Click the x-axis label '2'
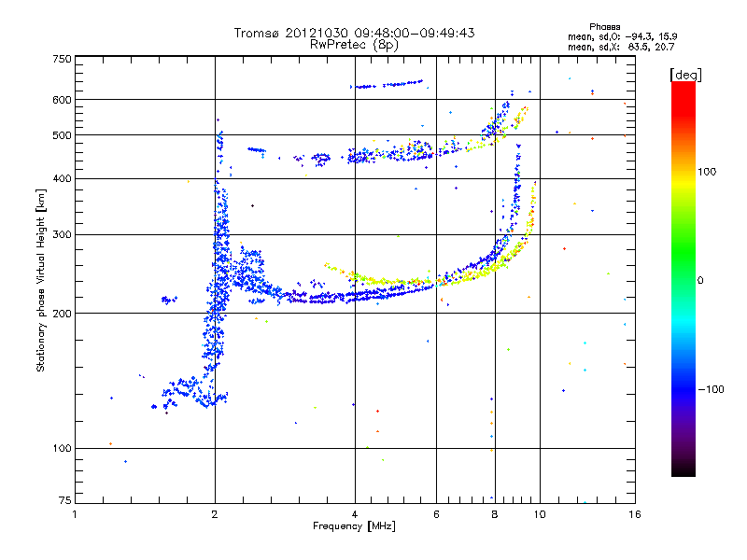This screenshot has width=747, height=560. click(215, 514)
